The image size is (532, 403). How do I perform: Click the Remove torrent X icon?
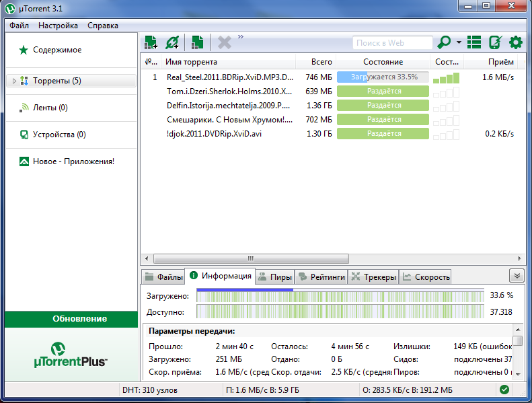(224, 43)
